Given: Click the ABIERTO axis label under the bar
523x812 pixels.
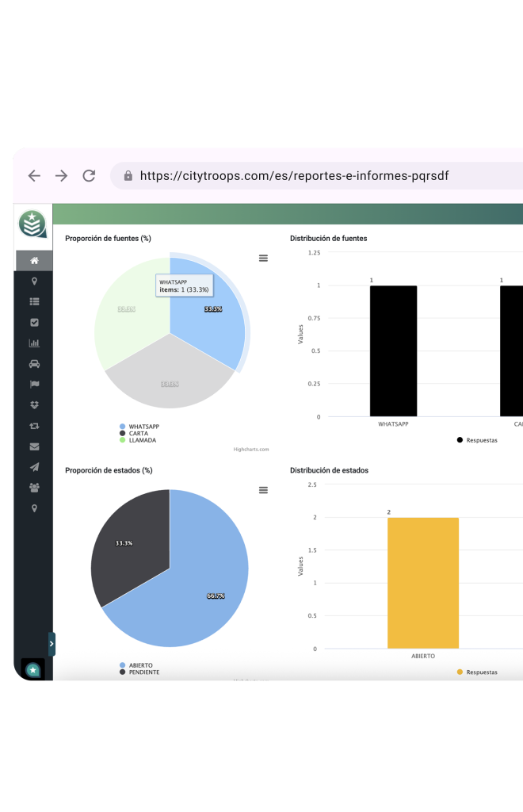Looking at the screenshot, I should (423, 656).
